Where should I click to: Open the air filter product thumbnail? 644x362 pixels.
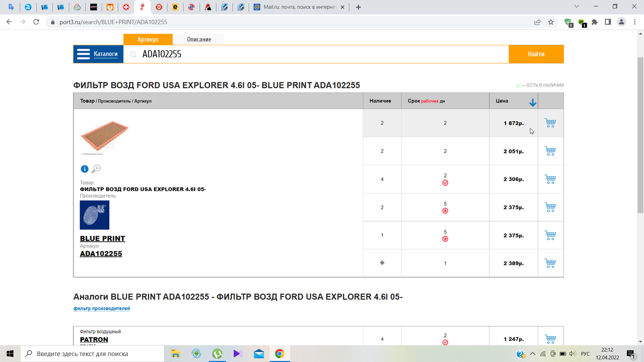(105, 136)
